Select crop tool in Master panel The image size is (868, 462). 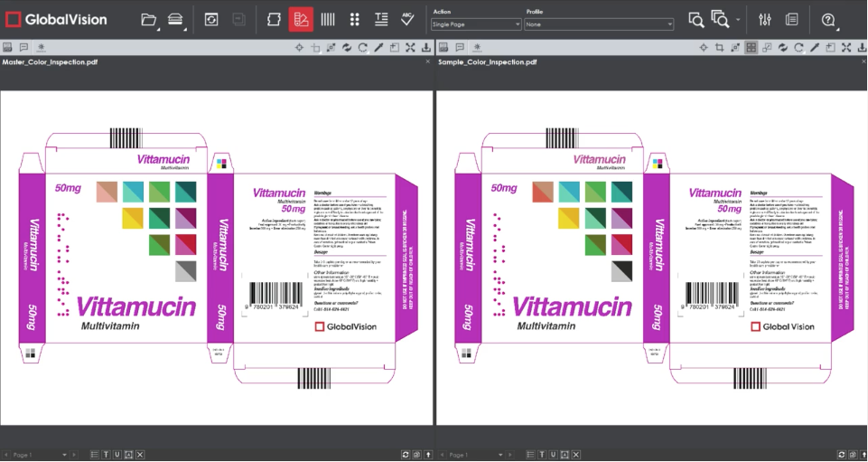tap(315, 48)
